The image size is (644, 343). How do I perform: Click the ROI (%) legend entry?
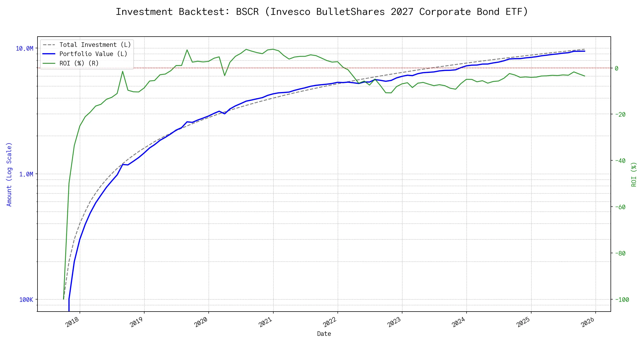click(x=79, y=63)
